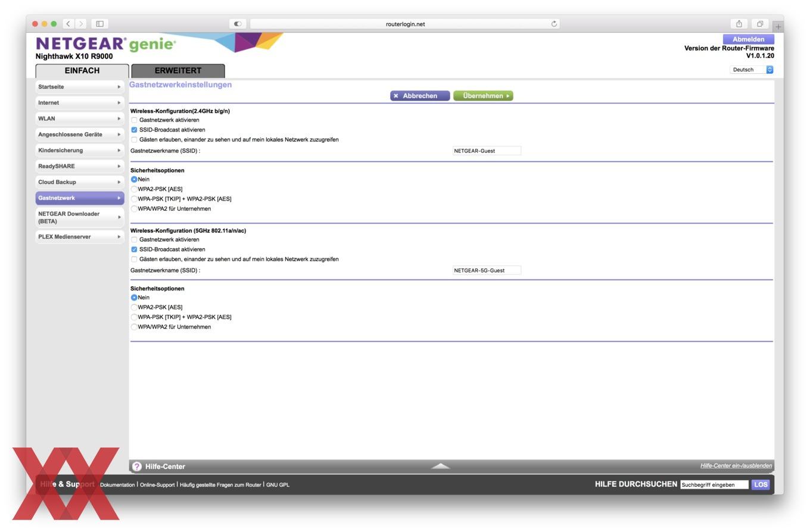Click the routerlogin.net address bar

405,24
